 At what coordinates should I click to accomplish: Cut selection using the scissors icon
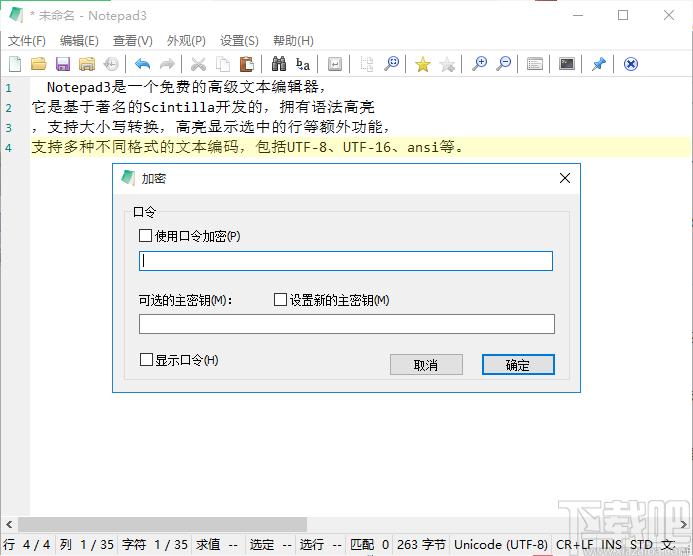click(x=198, y=64)
